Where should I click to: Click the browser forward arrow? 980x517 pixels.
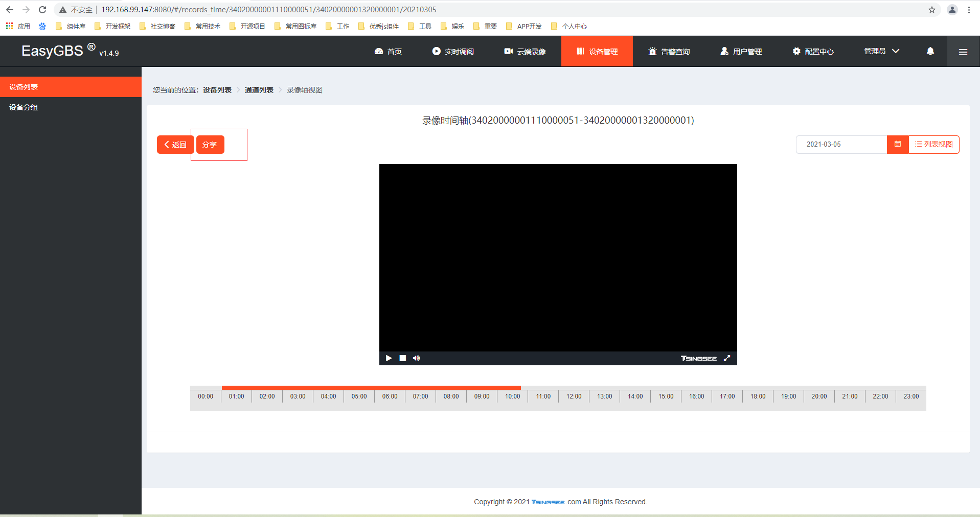(x=26, y=10)
